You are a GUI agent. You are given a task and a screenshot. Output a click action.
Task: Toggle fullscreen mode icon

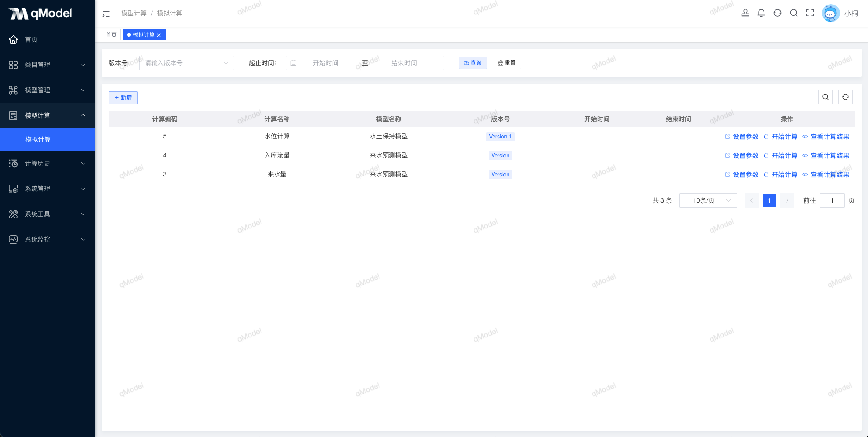coord(810,13)
